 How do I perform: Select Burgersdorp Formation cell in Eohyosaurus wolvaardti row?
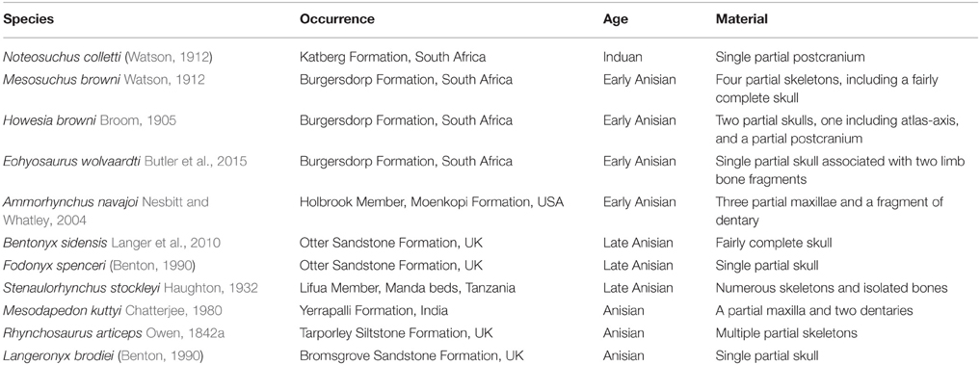tap(407, 161)
